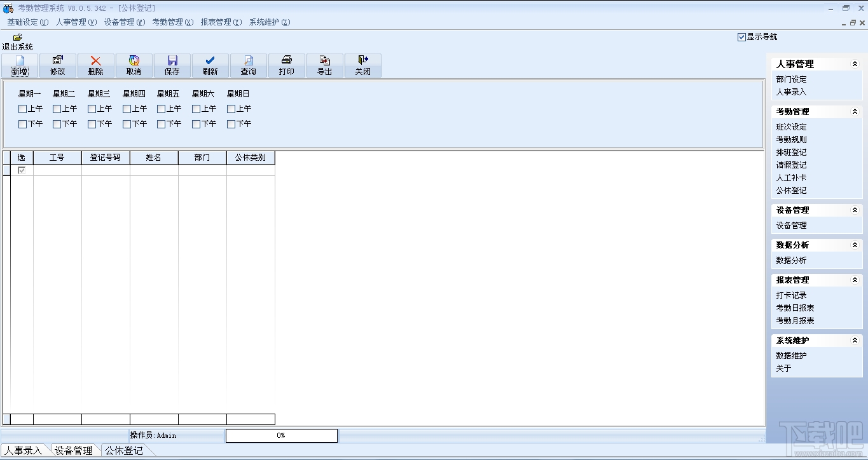Image resolution: width=868 pixels, height=460 pixels.
Task: Collapse the 报表管理 navigation section chevron
Action: pyautogui.click(x=855, y=280)
